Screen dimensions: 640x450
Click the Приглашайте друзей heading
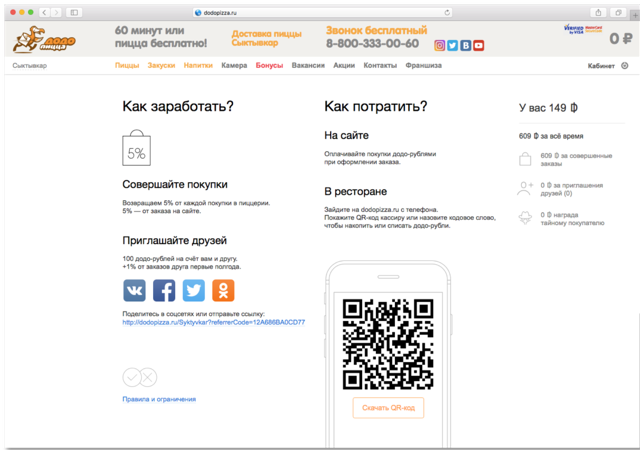pos(174,241)
